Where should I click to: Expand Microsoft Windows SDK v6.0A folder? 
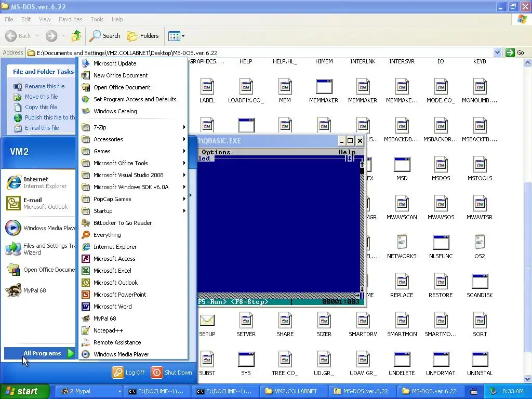coord(133,187)
